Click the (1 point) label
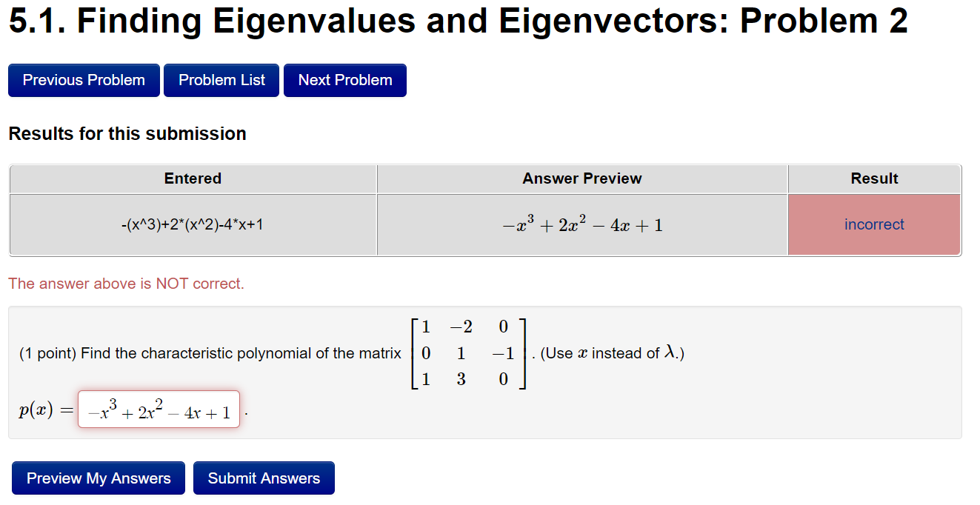Screen dimensions: 980x505 41,353
